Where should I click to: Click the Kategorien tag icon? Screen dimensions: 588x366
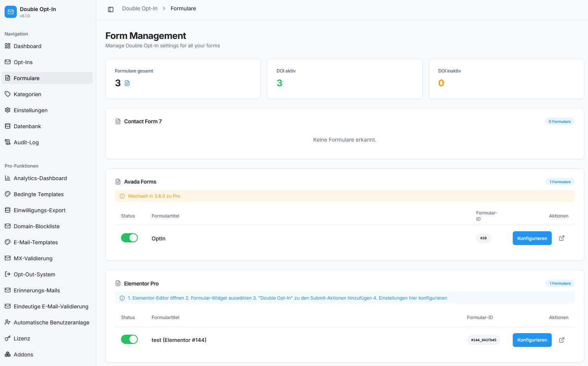[8, 94]
